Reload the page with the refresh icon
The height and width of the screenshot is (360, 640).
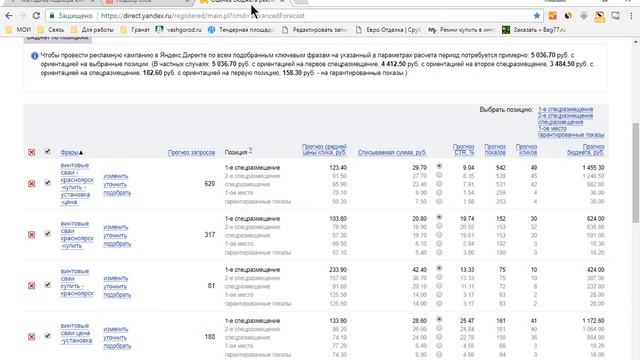(x=36, y=16)
